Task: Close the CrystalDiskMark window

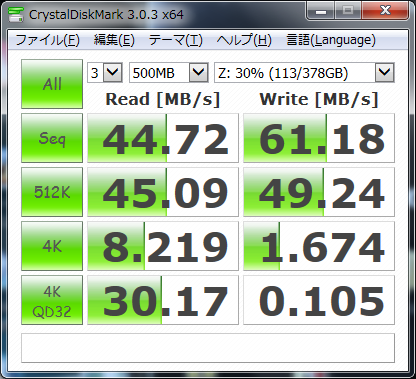Action: pos(385,11)
